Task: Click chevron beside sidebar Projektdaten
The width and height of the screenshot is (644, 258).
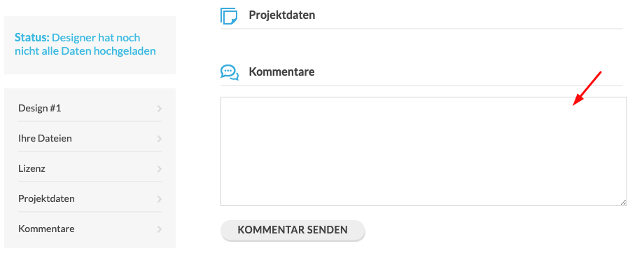Action: tap(160, 198)
